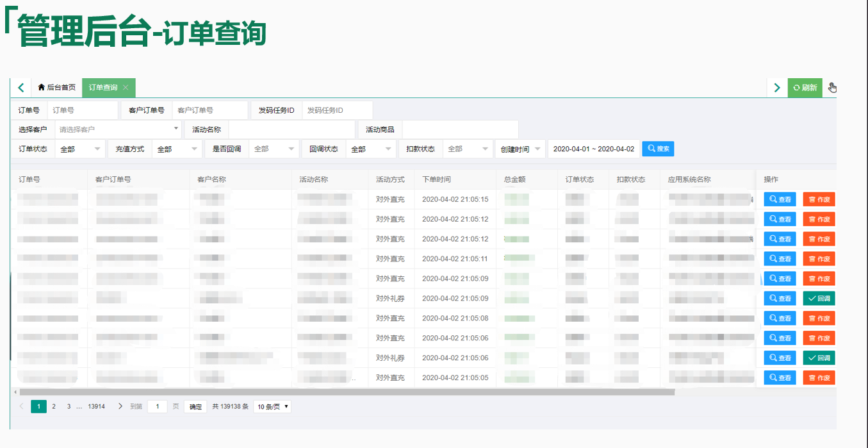Close the 订单查询 tab
Viewport: 868px width, 448px height.
tap(126, 88)
